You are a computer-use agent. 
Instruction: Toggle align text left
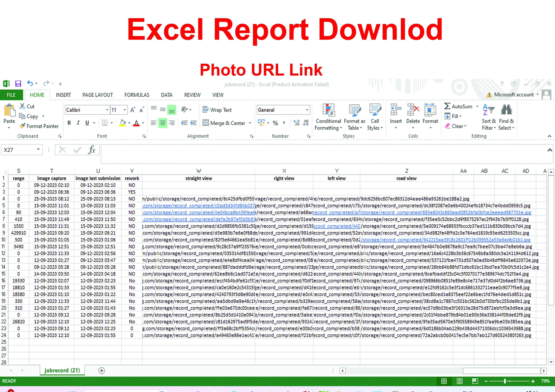point(154,123)
